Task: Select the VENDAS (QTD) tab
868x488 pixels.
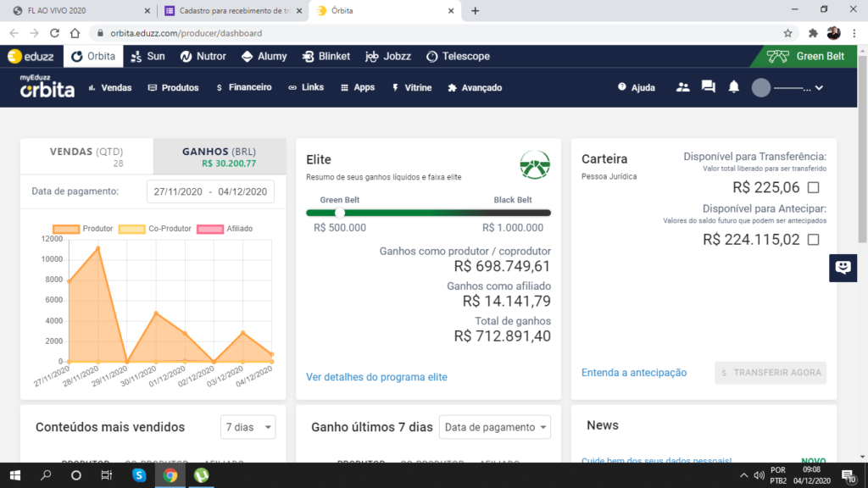Action: [87, 157]
